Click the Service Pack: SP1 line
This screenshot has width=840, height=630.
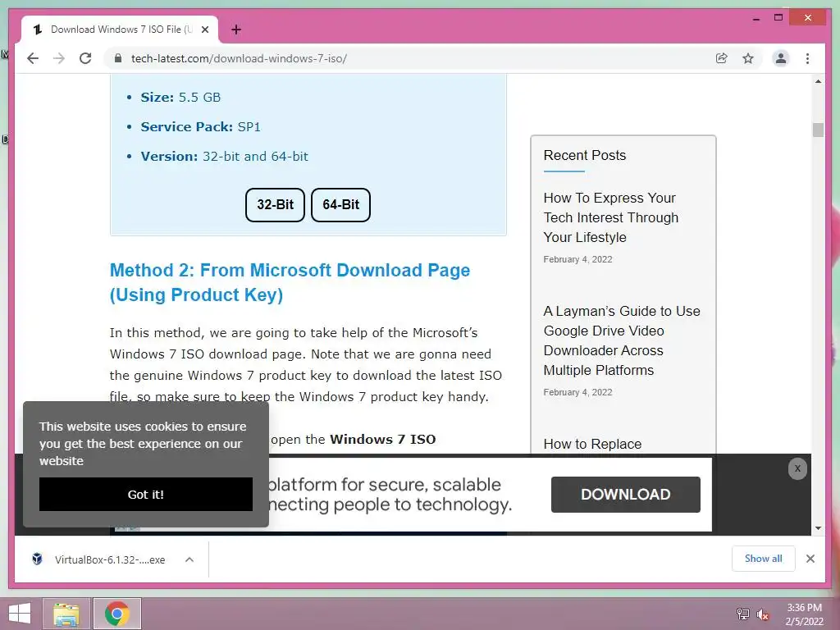[200, 127]
